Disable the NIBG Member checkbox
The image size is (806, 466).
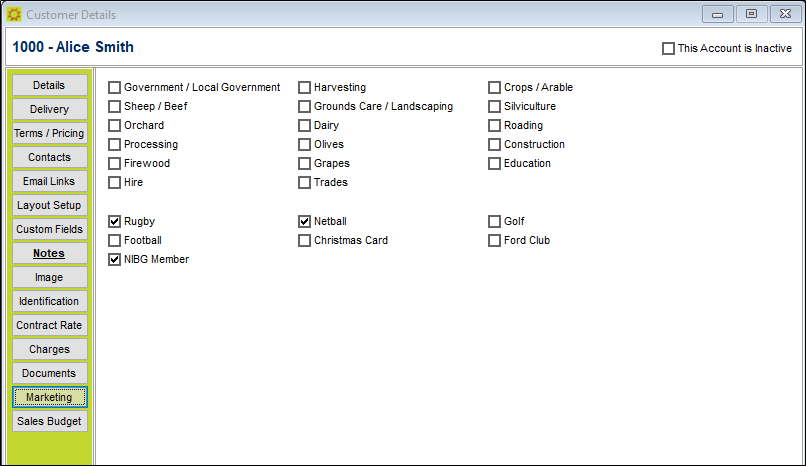pyautogui.click(x=115, y=259)
